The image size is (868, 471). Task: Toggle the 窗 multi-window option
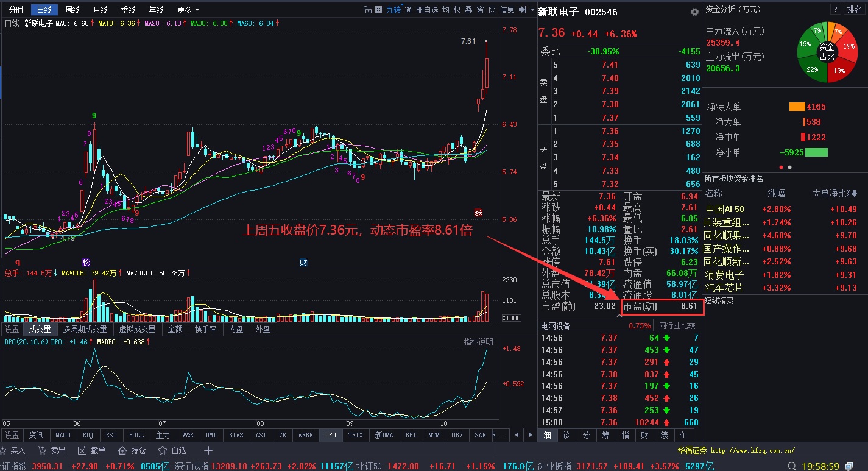pos(480,10)
